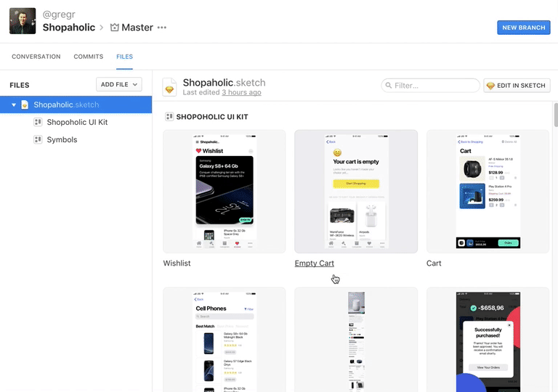Click the Filter input field
Viewport: 558px width, 392px height.
(x=431, y=86)
